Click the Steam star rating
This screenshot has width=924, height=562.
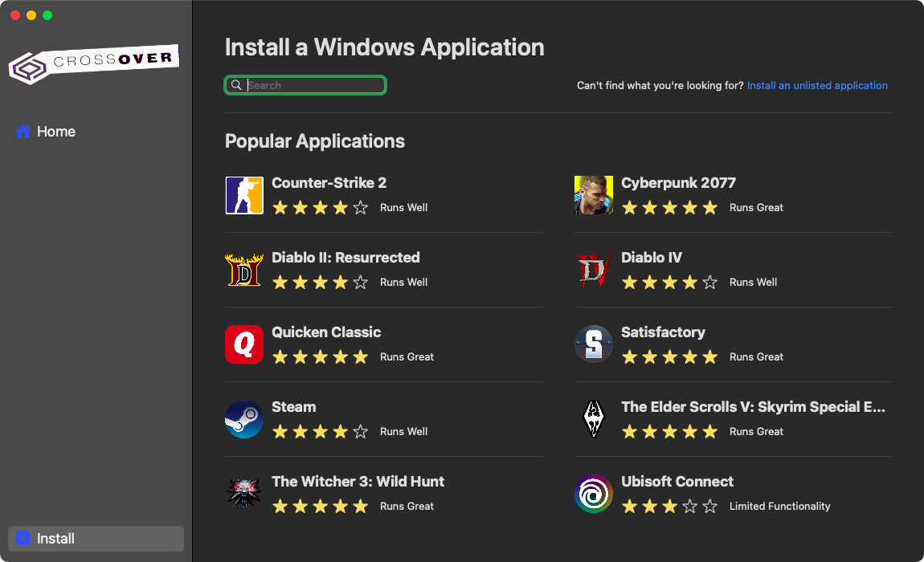tap(320, 432)
